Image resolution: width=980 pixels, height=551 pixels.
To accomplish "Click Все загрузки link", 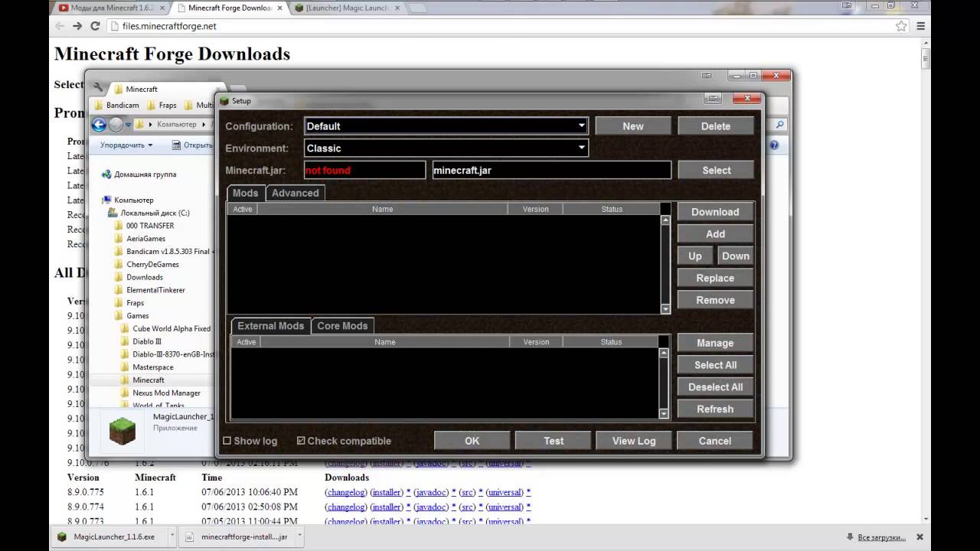I will tap(880, 536).
